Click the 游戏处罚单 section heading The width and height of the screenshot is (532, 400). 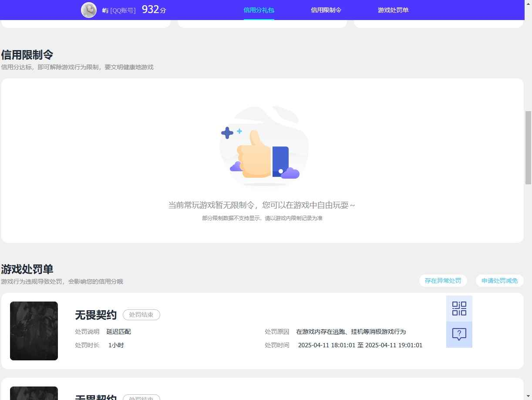pos(27,269)
